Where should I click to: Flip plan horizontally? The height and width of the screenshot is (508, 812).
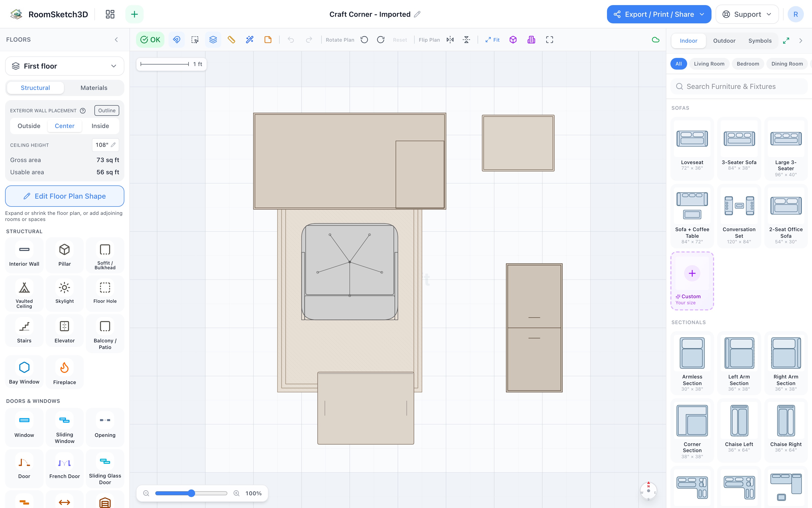click(x=450, y=40)
